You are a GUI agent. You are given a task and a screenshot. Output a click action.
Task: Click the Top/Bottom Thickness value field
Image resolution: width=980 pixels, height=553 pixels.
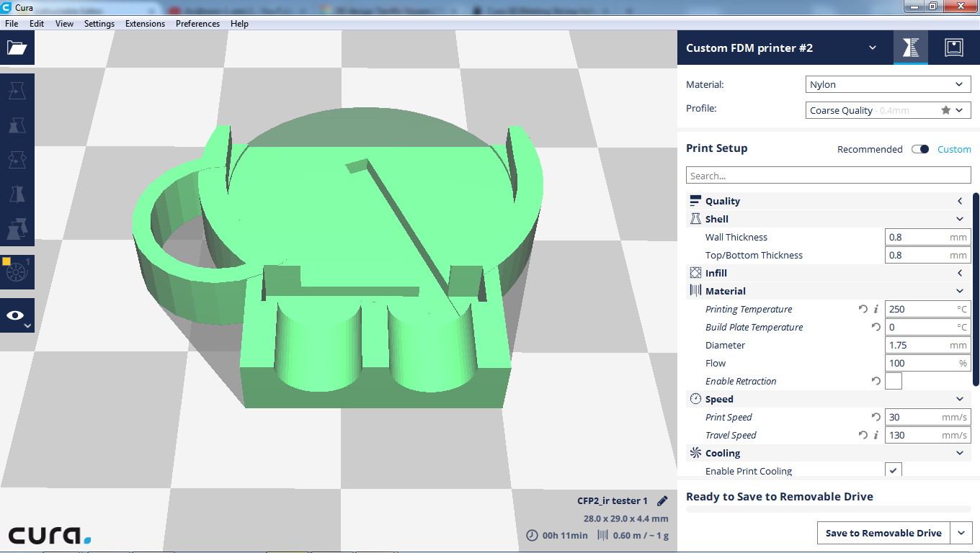[x=927, y=255]
